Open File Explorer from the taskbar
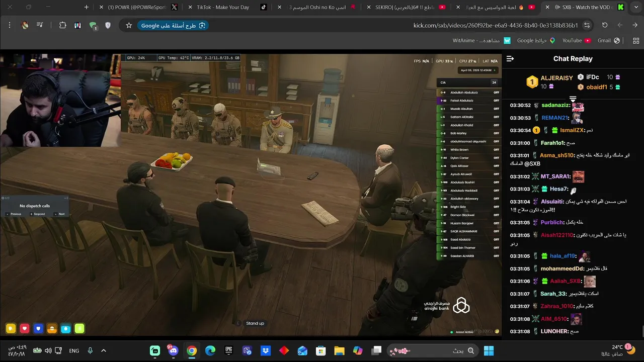This screenshot has width=644, height=362. 339,350
